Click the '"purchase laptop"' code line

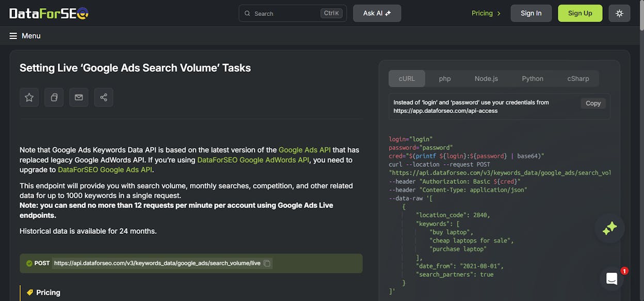coord(458,249)
